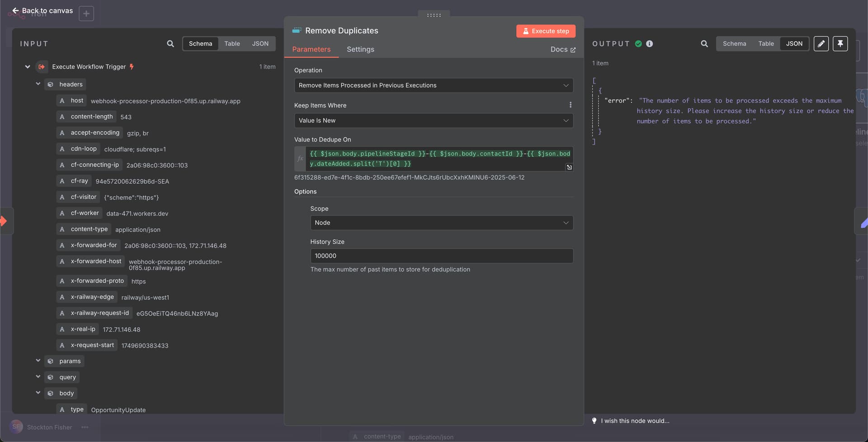Click Back to canvas text
Viewport: 868px width, 442px height.
click(47, 10)
